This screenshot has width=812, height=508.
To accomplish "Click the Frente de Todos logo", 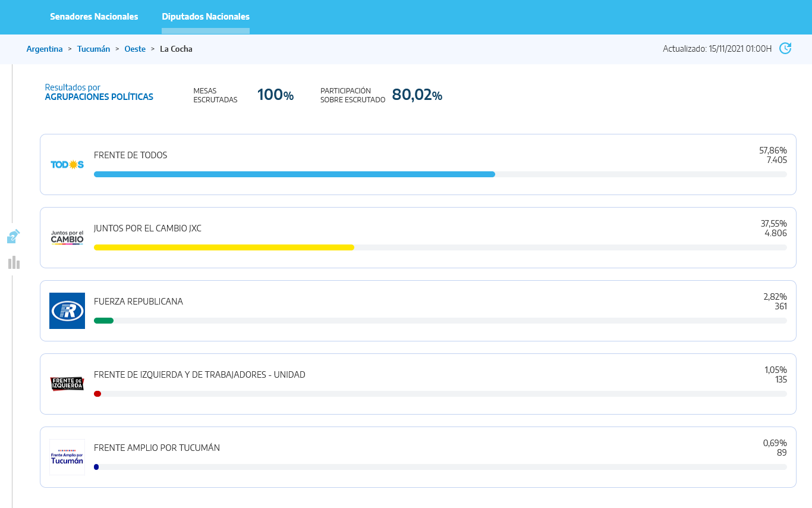I will pyautogui.click(x=67, y=164).
